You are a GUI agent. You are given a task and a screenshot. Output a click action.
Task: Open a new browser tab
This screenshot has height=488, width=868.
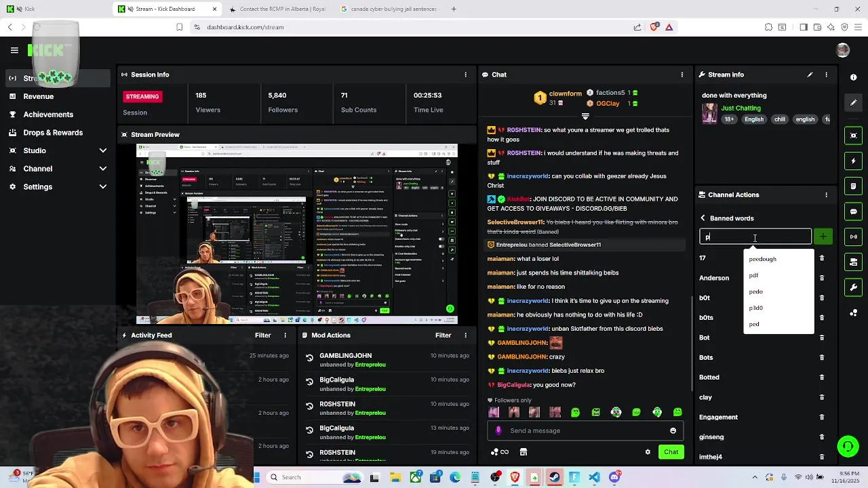pyautogui.click(x=454, y=9)
